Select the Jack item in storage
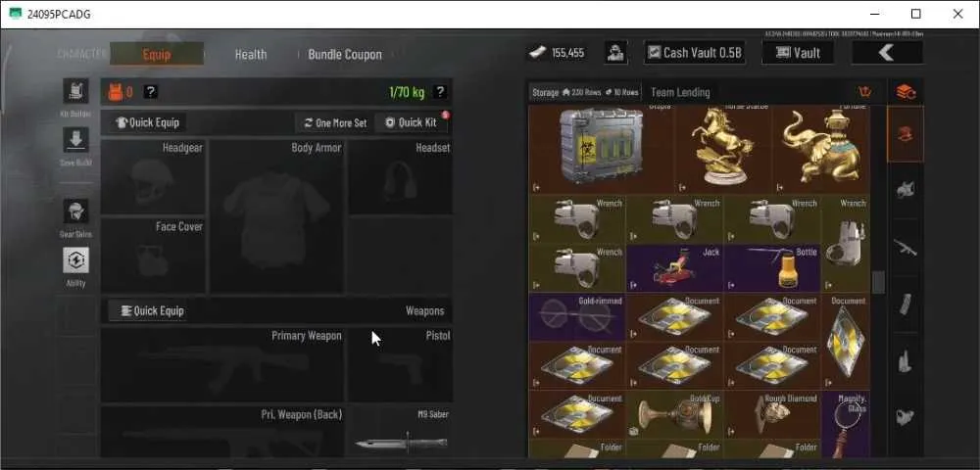The height and width of the screenshot is (470, 980). click(x=674, y=268)
